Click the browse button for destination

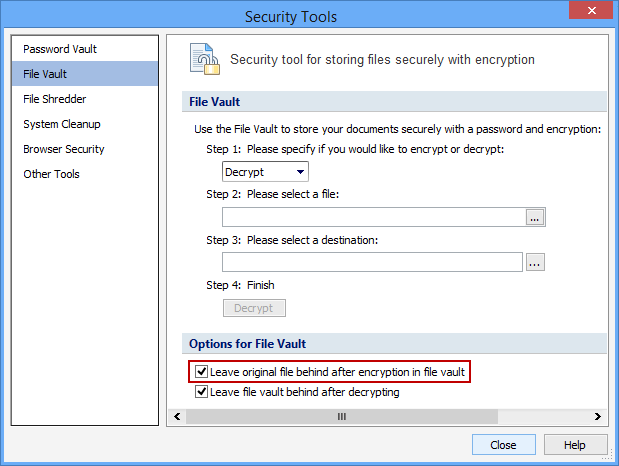pos(535,262)
